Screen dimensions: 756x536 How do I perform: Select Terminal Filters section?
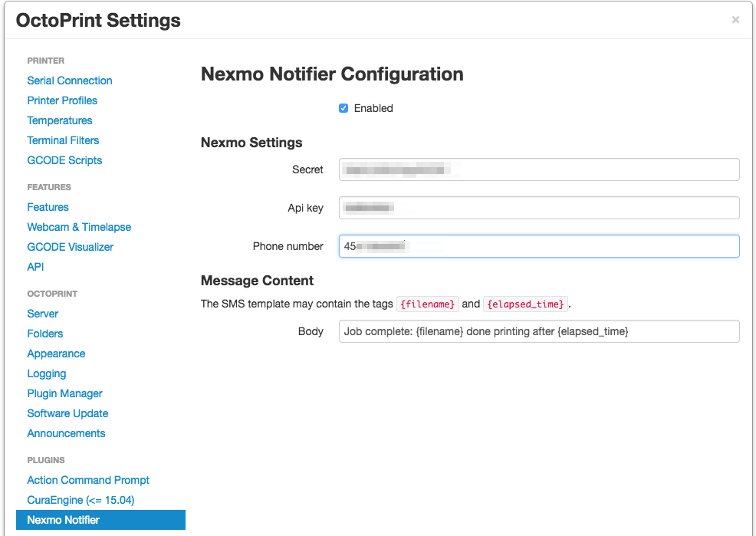[x=63, y=140]
